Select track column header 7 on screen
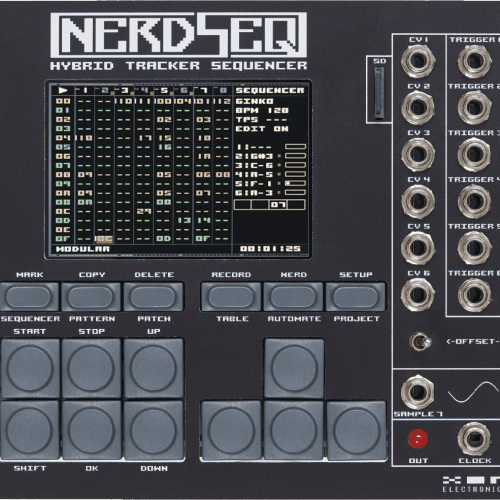The width and height of the screenshot is (500, 500). click(204, 90)
